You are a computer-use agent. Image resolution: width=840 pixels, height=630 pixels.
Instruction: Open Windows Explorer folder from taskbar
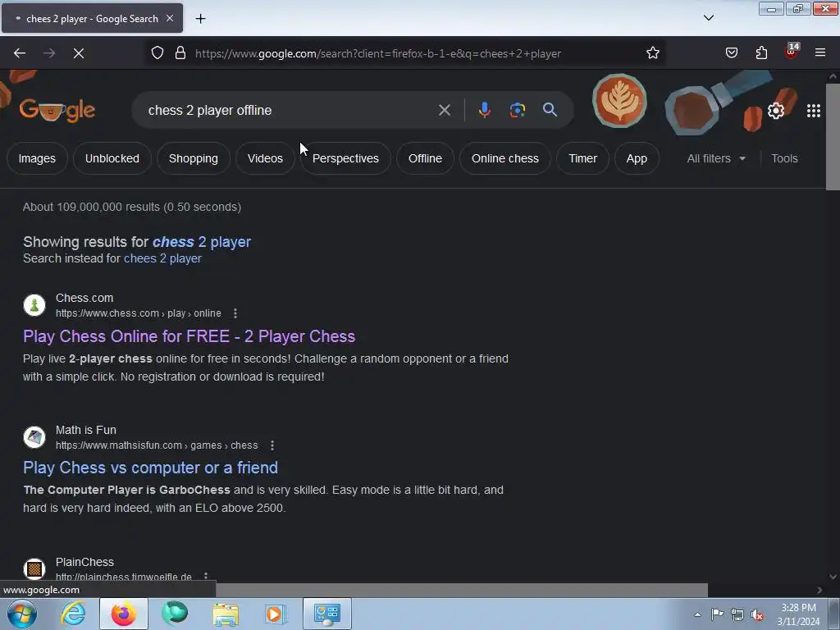(x=226, y=614)
